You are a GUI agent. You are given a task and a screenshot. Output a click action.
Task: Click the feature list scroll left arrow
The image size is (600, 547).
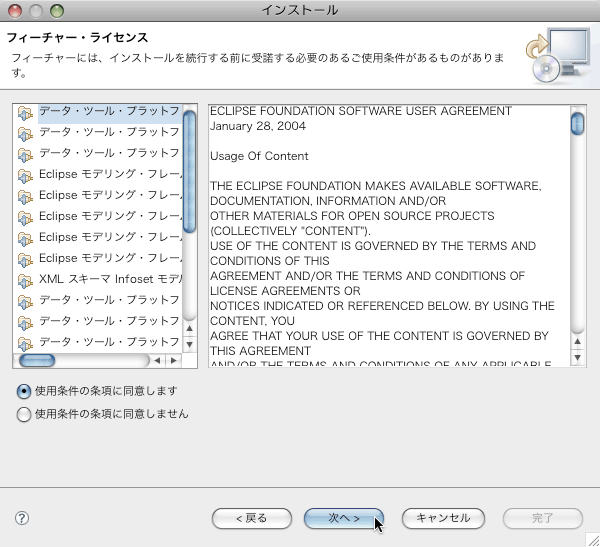tap(157, 361)
